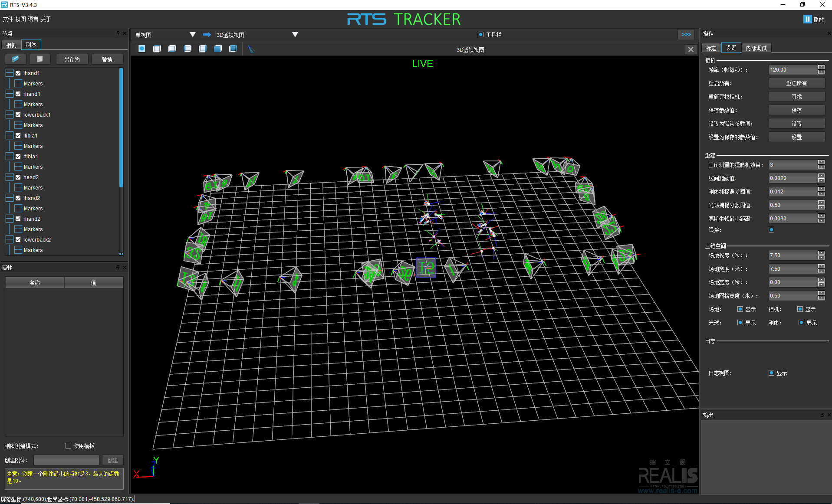
Task: Click the fully shaded solid cube view icon
Action: pos(218,49)
